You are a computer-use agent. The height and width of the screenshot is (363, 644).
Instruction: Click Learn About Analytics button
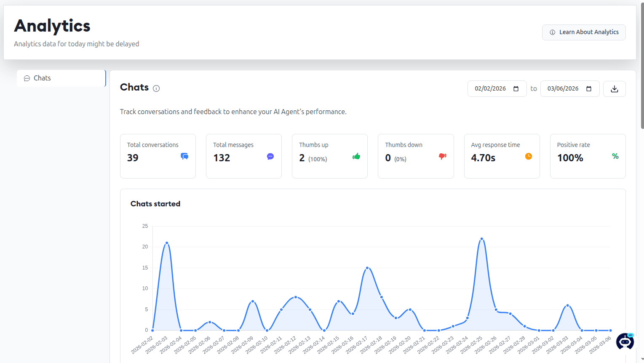(584, 32)
